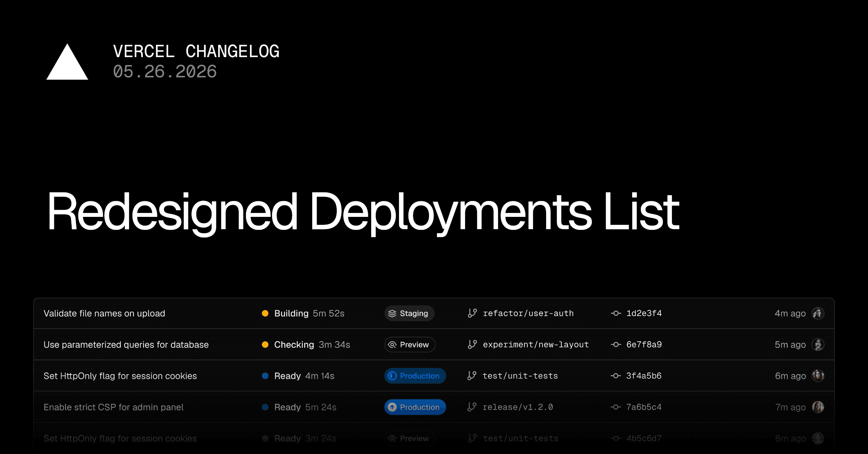Click the '5m ago' timestamp
The image size is (868, 454).
tap(790, 344)
